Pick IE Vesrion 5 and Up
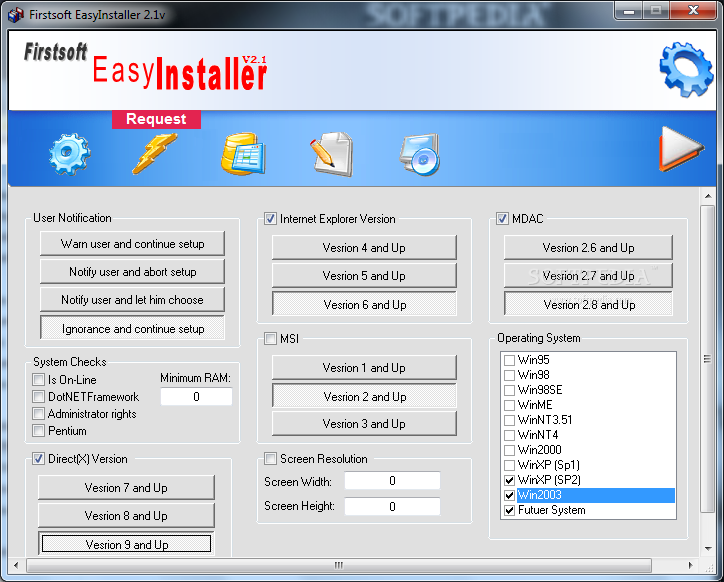 [x=364, y=276]
